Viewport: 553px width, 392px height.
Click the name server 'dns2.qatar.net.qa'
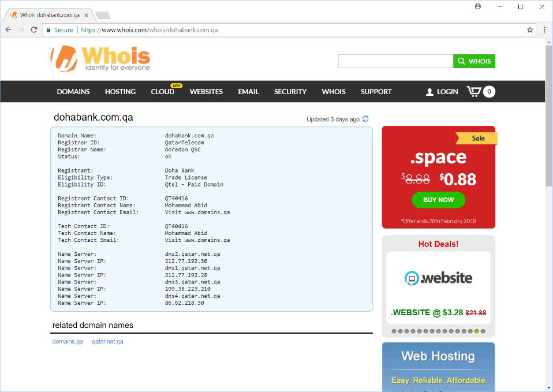tap(193, 254)
